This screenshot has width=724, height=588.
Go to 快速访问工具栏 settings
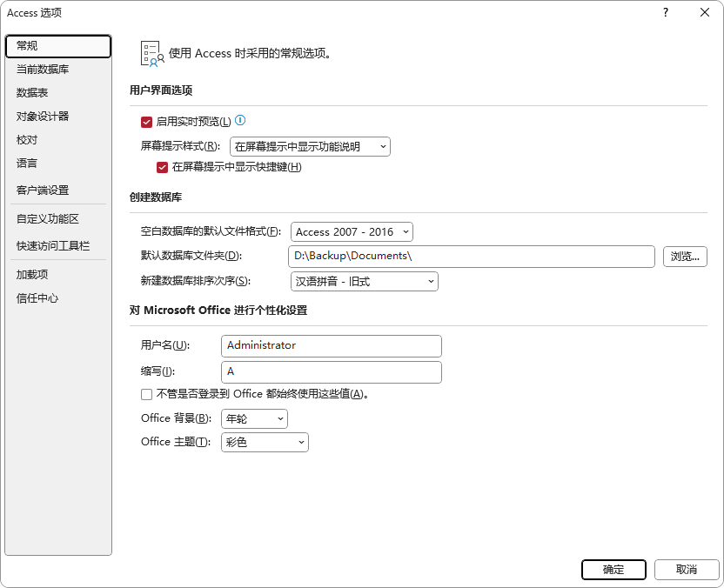53,246
